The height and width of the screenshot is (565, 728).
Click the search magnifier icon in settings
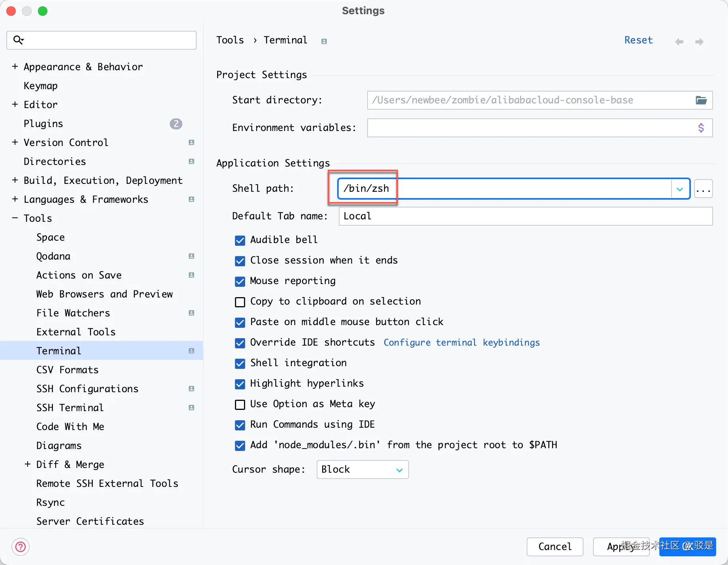click(18, 40)
